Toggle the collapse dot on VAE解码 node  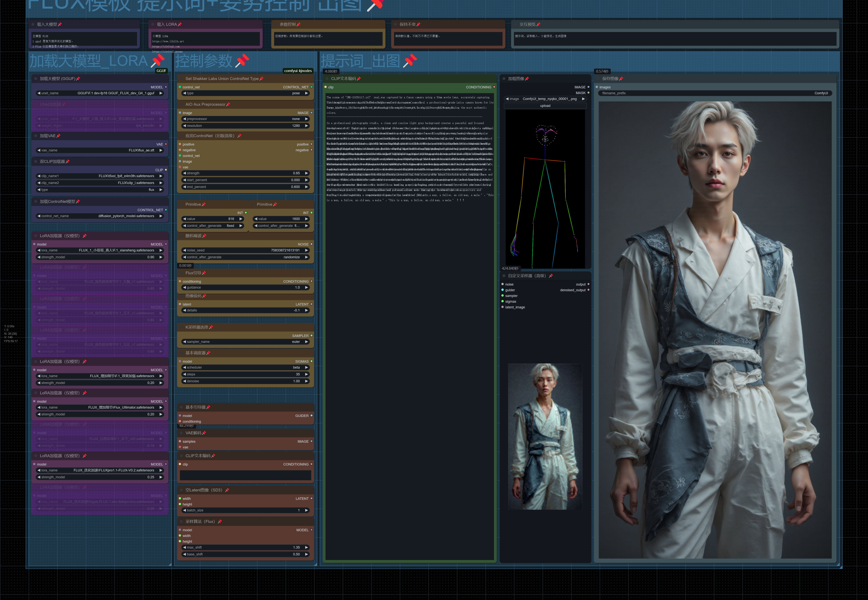(181, 433)
